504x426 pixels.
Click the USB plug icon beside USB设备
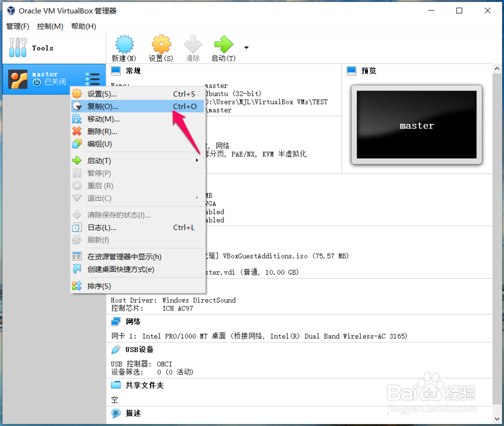(x=116, y=349)
